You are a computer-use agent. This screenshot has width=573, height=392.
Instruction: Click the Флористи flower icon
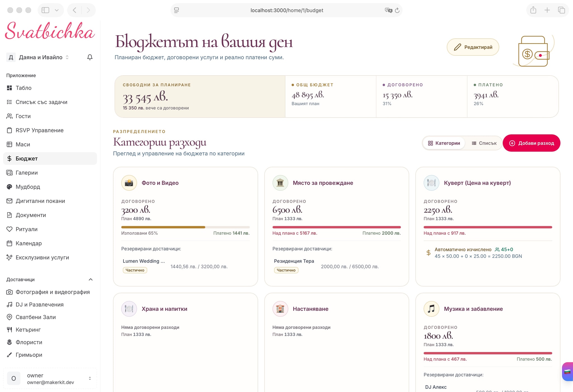(x=10, y=342)
